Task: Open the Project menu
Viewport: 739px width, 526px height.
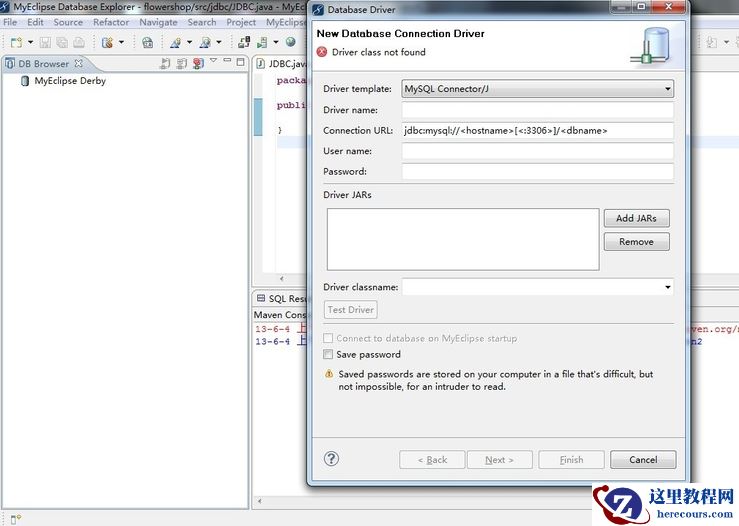Action: coord(241,22)
